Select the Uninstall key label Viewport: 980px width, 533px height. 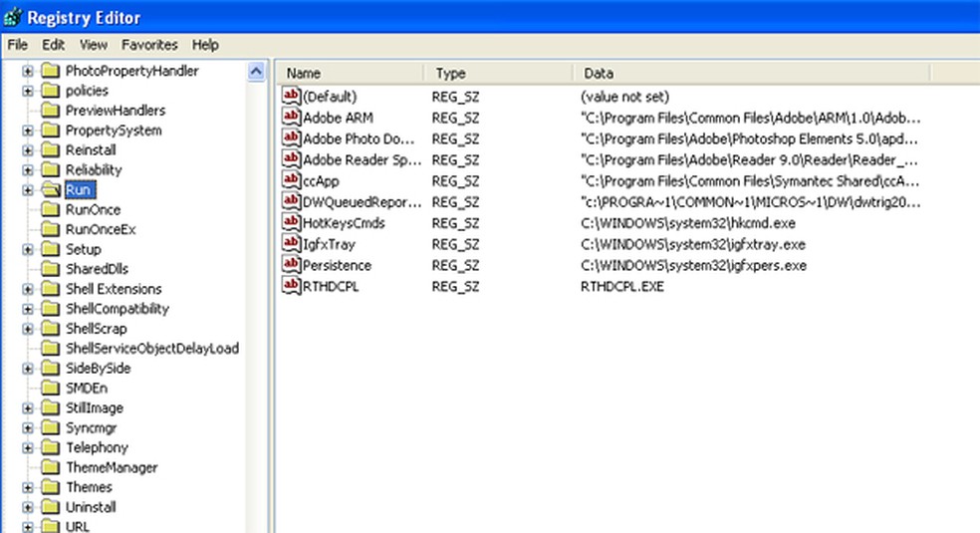(x=92, y=507)
